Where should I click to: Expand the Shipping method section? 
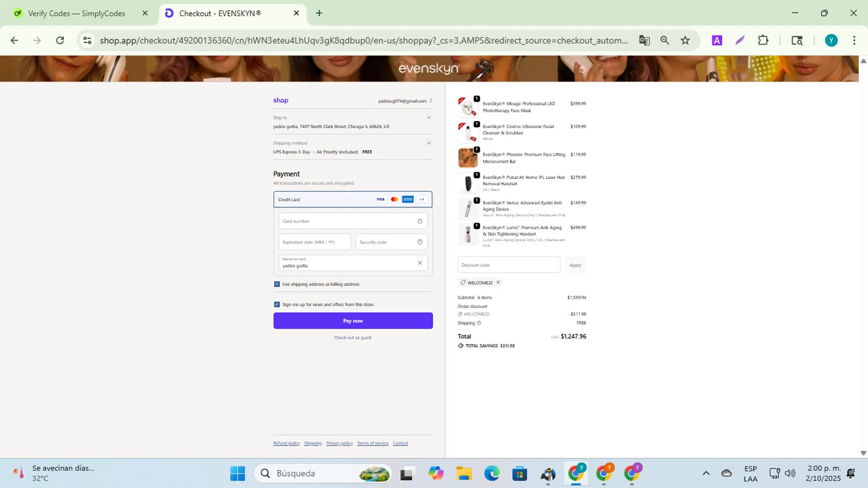[429, 143]
